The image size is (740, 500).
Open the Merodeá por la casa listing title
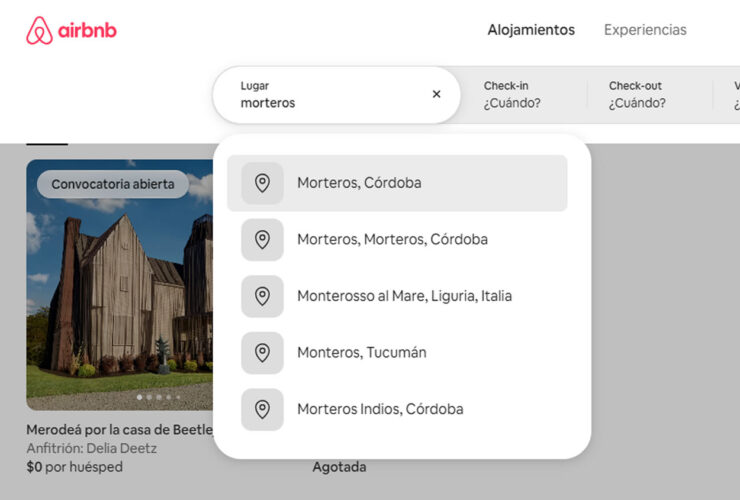(119, 430)
